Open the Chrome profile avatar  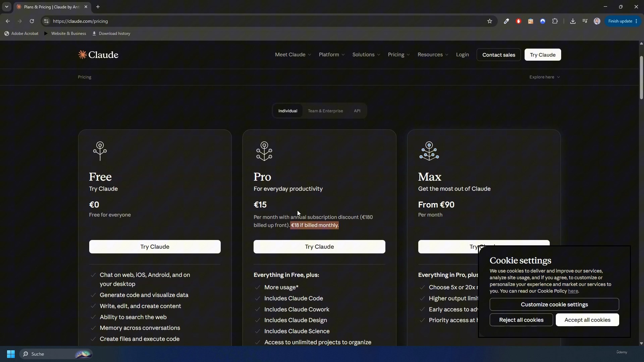tap(597, 21)
